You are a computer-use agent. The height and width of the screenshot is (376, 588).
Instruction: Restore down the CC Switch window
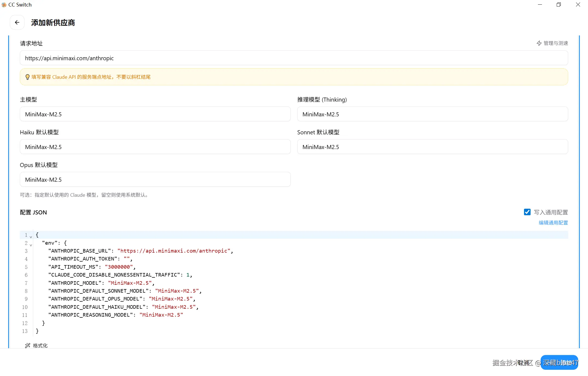coord(559,5)
